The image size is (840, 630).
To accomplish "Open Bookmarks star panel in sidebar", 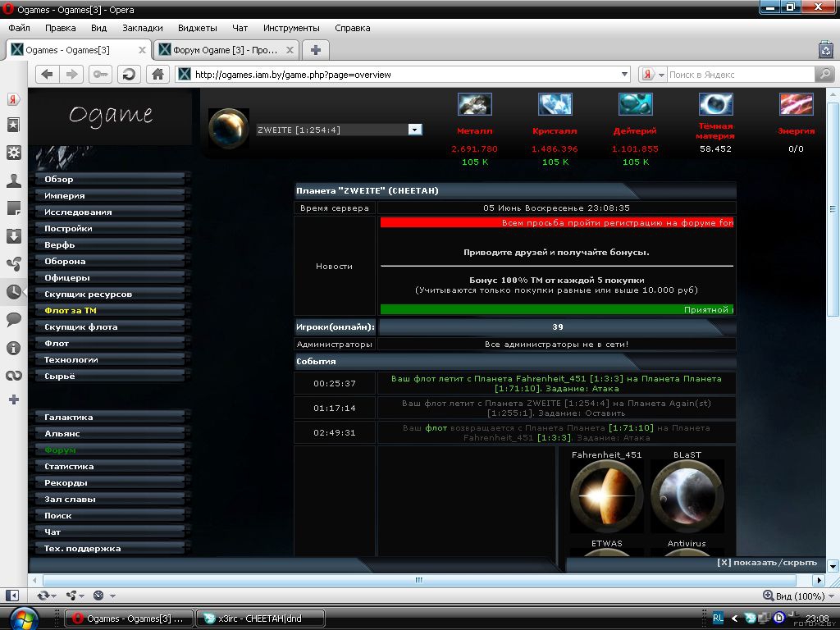I will 13,125.
